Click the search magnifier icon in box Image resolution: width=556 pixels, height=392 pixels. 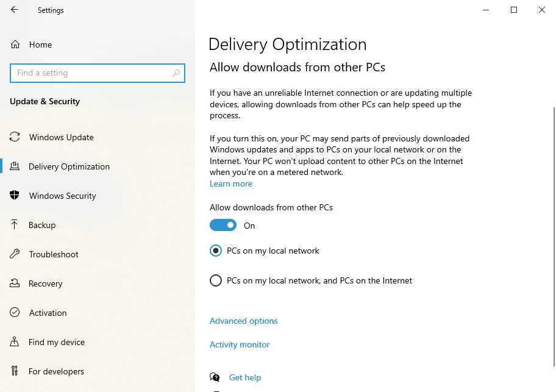pyautogui.click(x=176, y=73)
